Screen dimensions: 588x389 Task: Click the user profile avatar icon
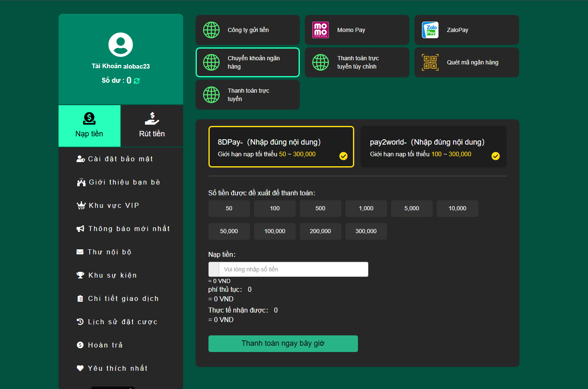tap(120, 44)
